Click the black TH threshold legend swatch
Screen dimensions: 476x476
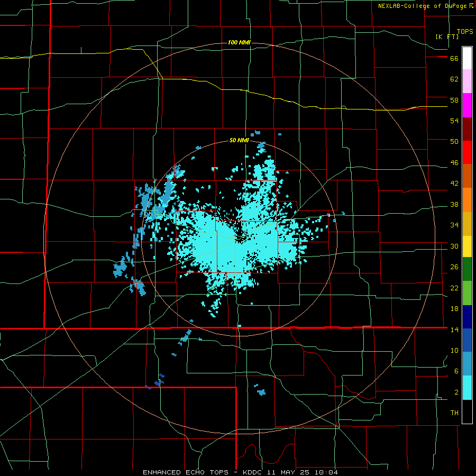[467, 411]
